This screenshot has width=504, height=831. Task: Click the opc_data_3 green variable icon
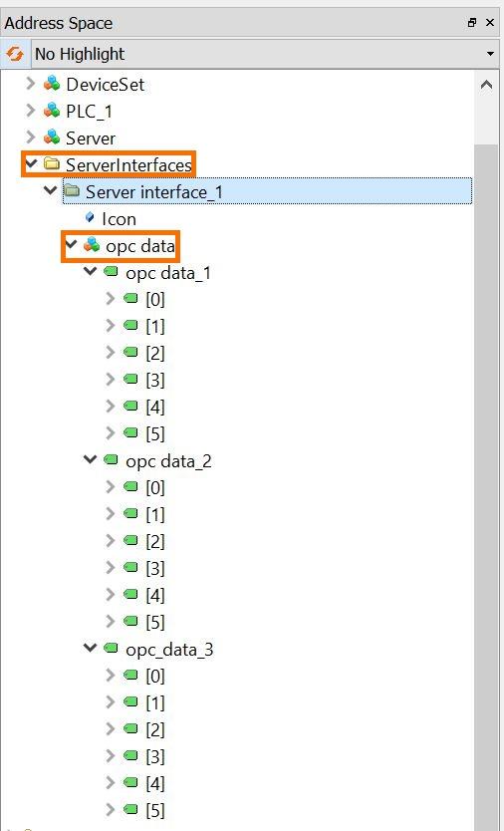[x=111, y=648]
